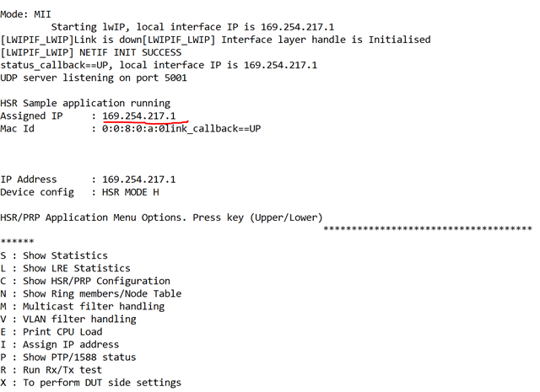The width and height of the screenshot is (540, 392).
Task: Click 'X : To perform DUT side settings'
Action: 91,382
